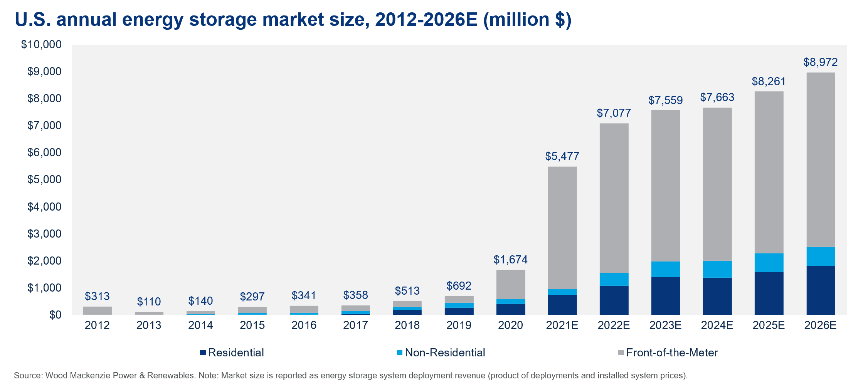Click the $10,000 y-axis tick label
Viewport: 868px width, 388px height.
[41, 45]
